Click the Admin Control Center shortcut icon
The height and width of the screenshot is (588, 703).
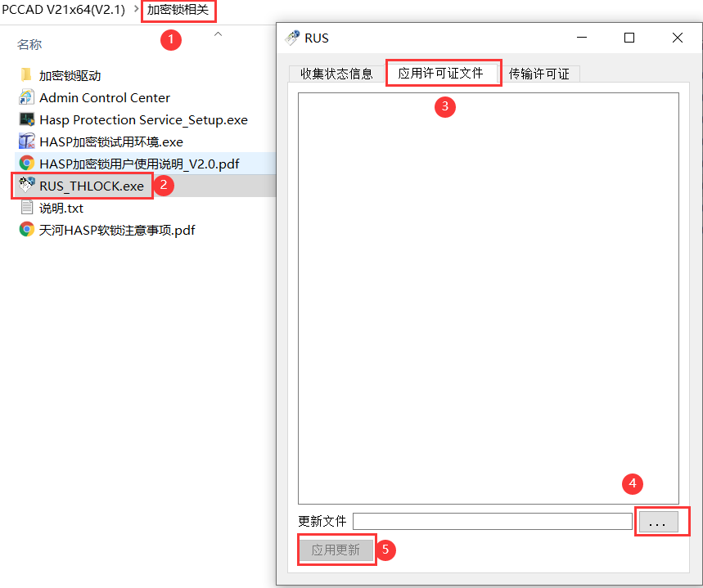pos(26,97)
